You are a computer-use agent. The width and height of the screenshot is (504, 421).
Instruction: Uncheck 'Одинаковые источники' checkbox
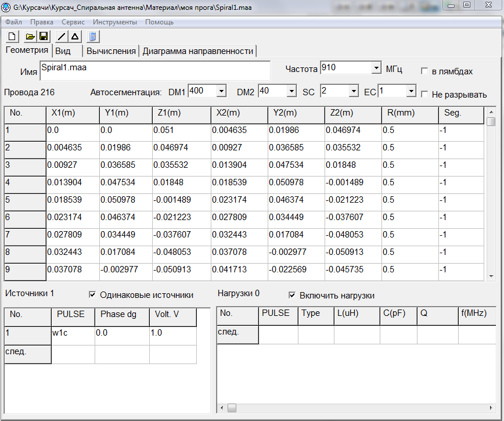coord(92,295)
